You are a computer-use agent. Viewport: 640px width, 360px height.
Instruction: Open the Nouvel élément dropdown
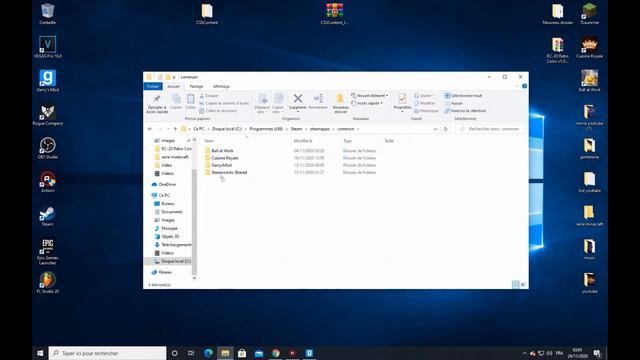click(x=369, y=96)
